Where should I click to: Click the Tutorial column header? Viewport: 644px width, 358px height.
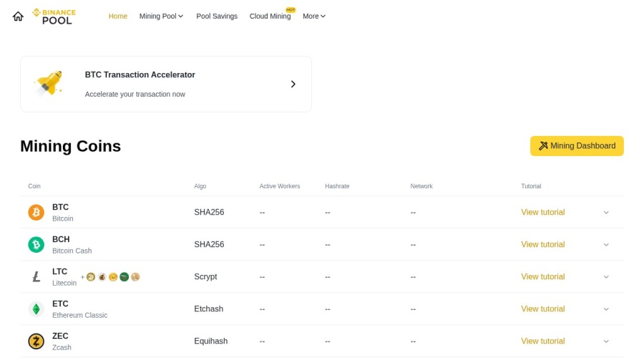(531, 186)
